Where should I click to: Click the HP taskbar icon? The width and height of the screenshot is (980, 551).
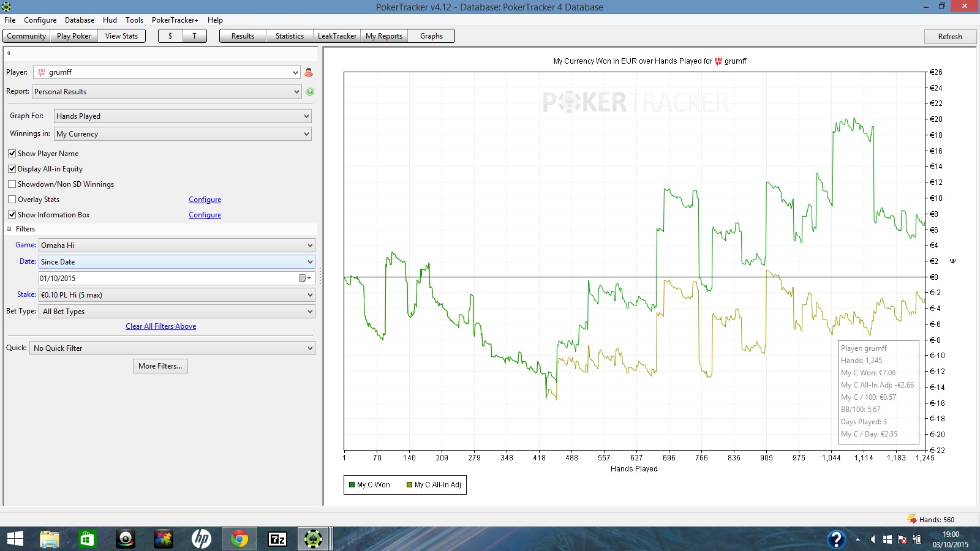click(202, 539)
